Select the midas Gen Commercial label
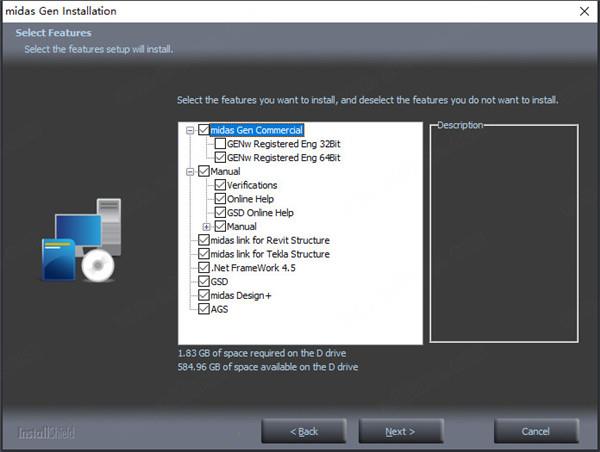Viewport: 600px width, 452px height. click(x=257, y=130)
